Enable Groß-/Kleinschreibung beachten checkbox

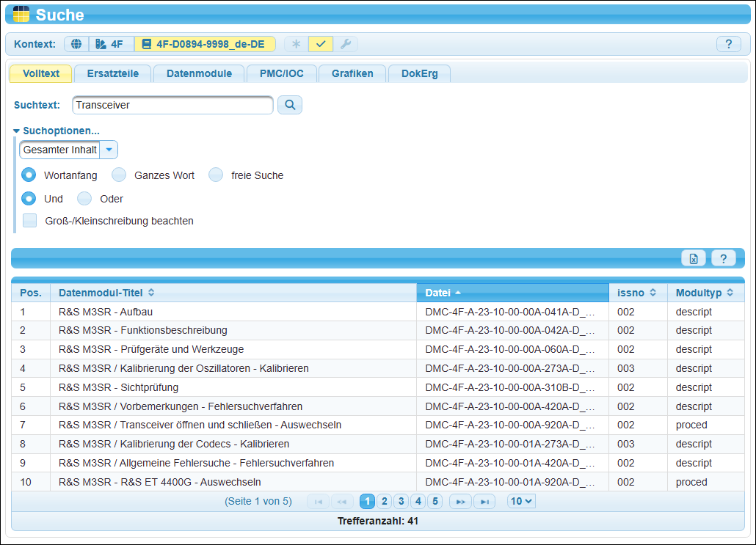30,221
